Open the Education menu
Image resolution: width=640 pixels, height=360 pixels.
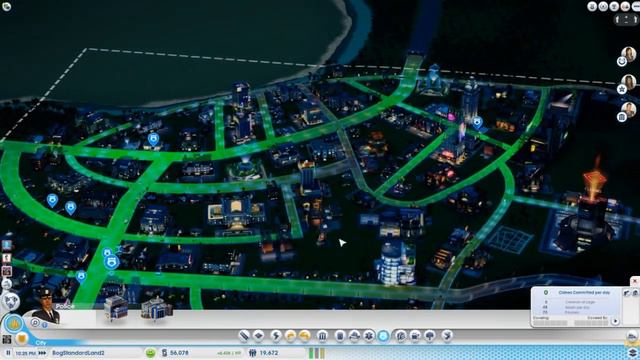401,336
